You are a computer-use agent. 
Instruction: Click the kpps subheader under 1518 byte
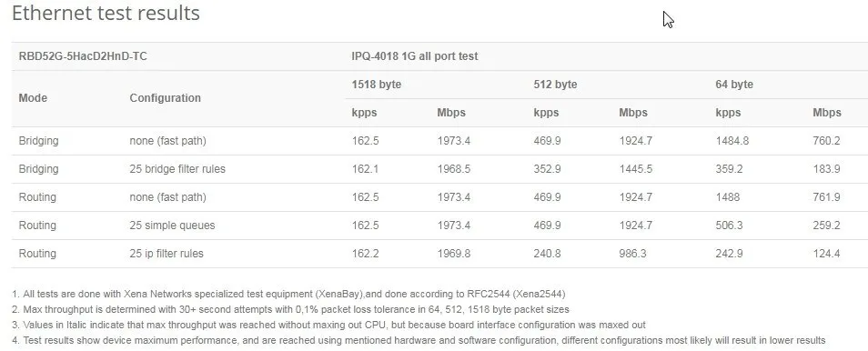(x=364, y=113)
